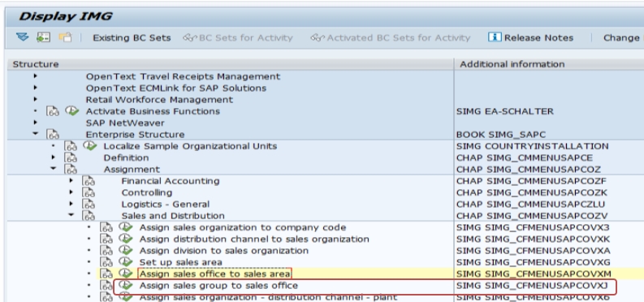Select the Additional information column header
This screenshot has height=302, width=644.
point(549,64)
